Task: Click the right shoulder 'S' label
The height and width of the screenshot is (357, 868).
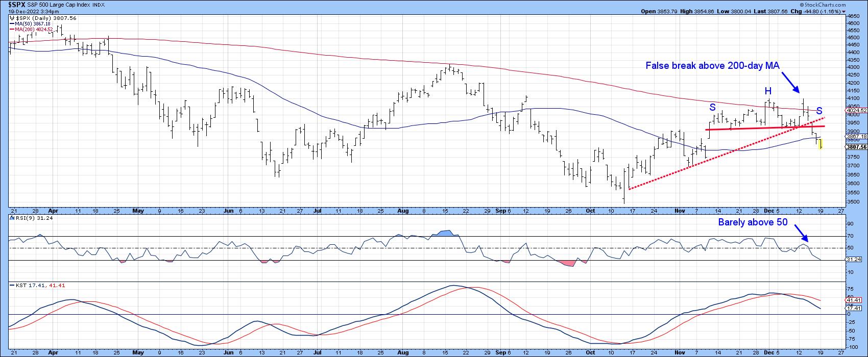Action: coord(819,111)
